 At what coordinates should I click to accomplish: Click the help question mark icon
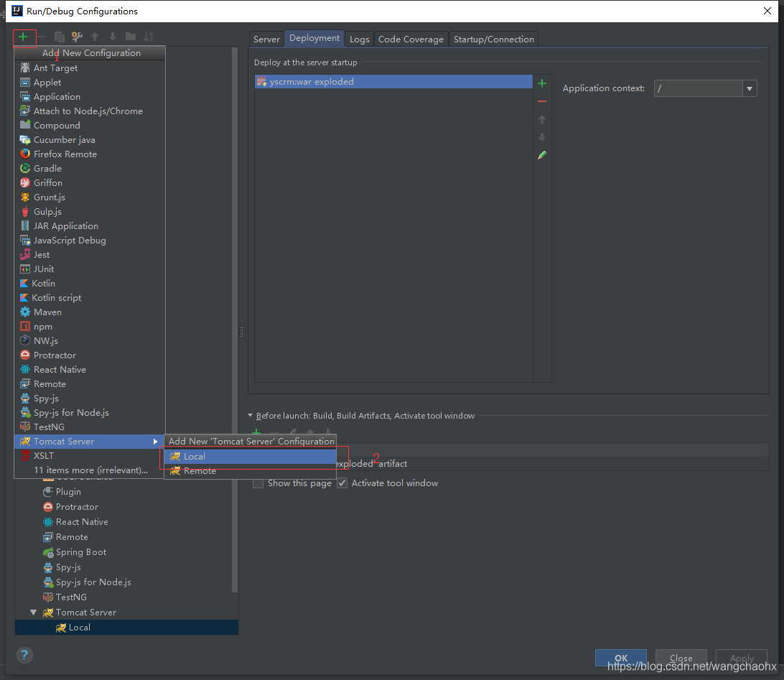tap(24, 655)
